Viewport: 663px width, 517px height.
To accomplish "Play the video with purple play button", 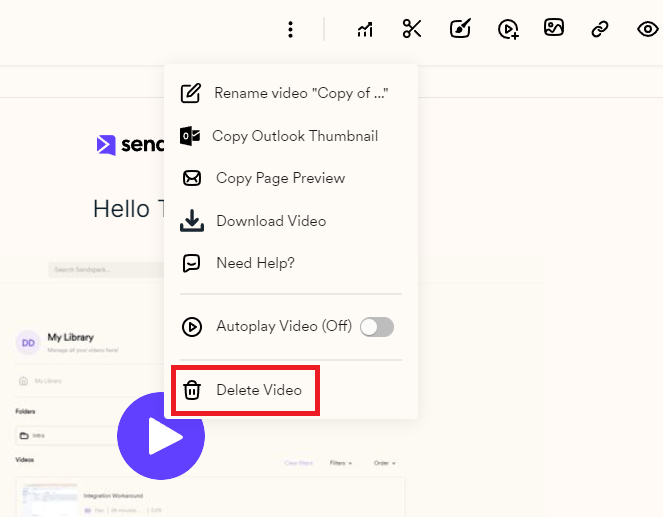I will point(161,436).
